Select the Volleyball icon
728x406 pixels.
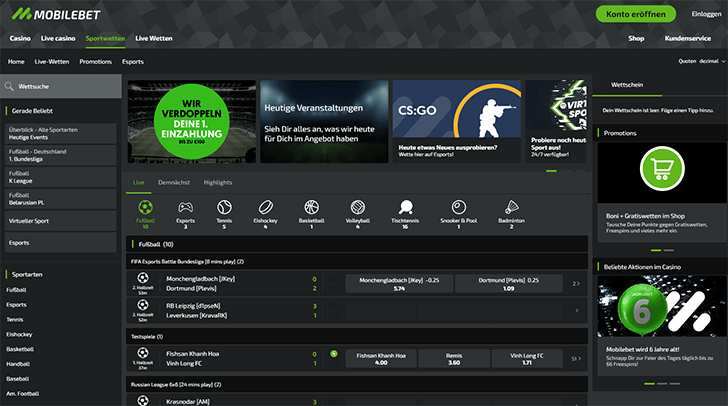pyautogui.click(x=358, y=207)
